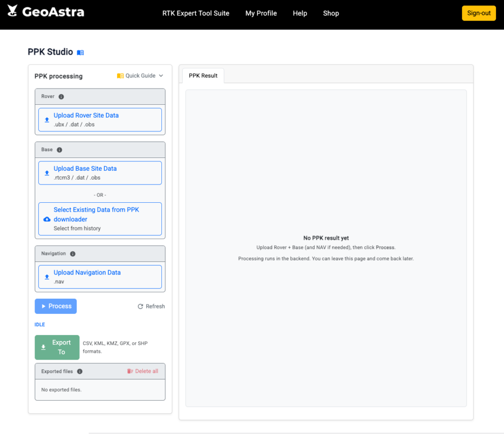Click Delete all exported files
This screenshot has height=435, width=504.
coord(143,372)
